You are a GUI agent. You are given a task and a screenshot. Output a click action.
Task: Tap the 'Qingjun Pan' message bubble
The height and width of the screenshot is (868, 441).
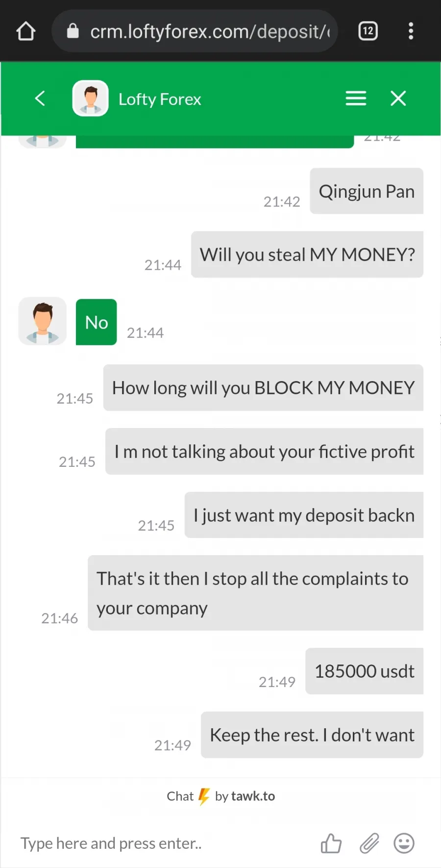pos(367,191)
